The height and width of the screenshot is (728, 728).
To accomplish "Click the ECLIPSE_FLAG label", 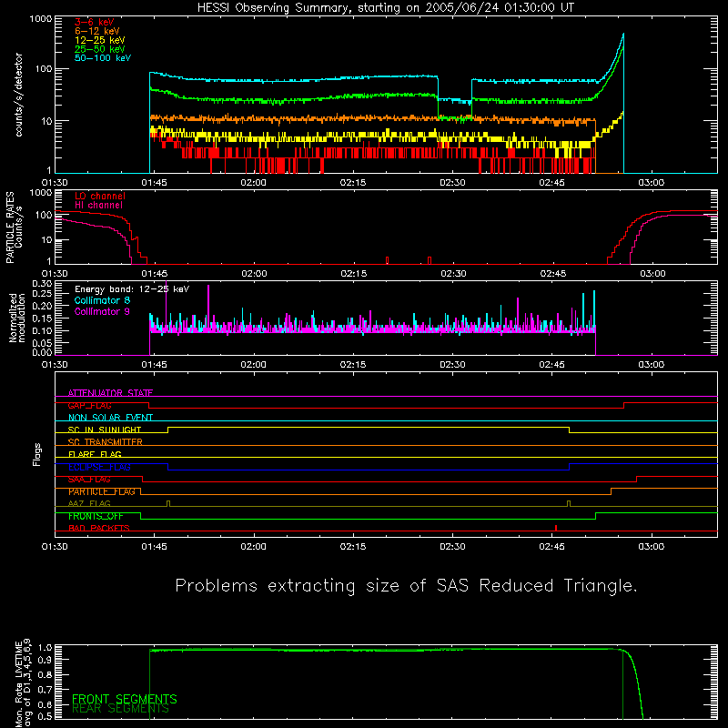I will coord(99,467).
